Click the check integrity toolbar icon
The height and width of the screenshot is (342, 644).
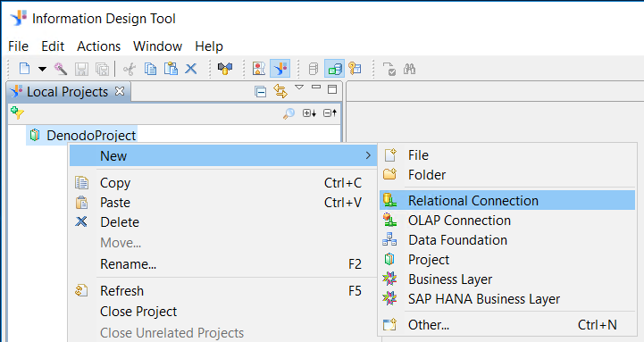point(389,69)
